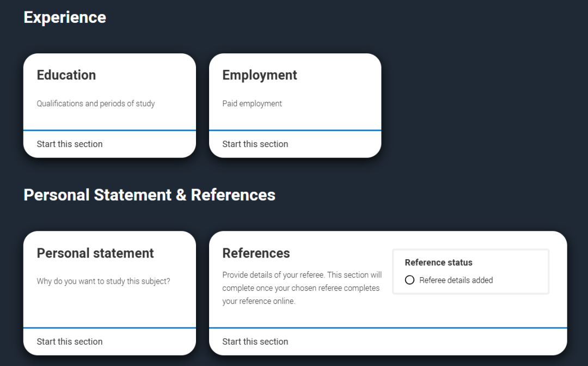Click the blue divider line in References card
The image size is (588, 366).
tap(388, 328)
